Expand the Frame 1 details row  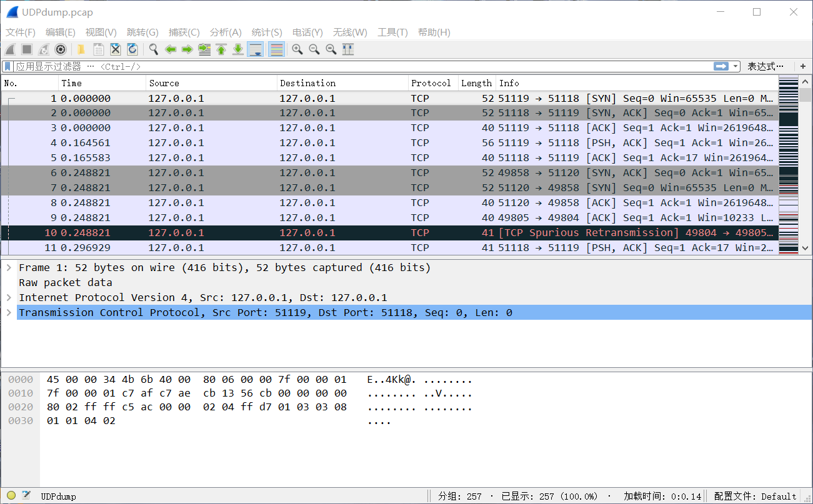click(9, 267)
